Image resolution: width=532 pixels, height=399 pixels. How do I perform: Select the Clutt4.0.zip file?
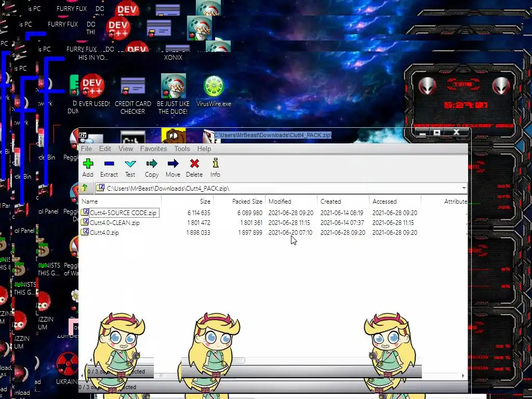[104, 232]
